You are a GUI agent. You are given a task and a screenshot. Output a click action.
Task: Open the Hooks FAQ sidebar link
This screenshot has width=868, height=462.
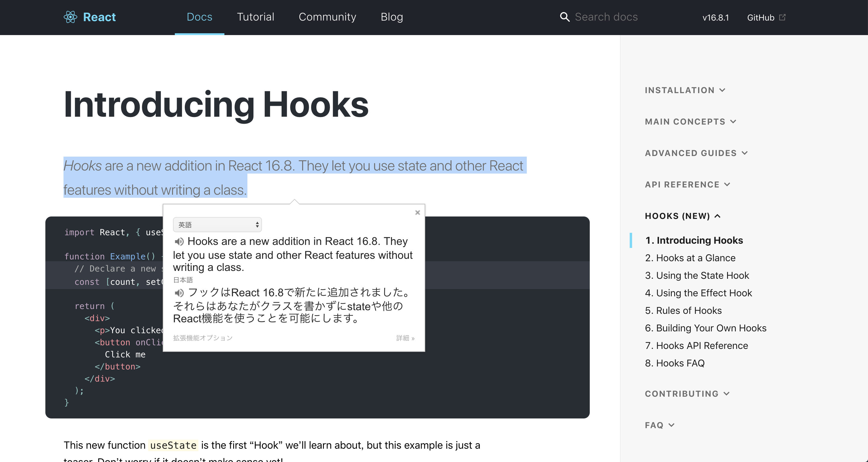click(x=674, y=363)
